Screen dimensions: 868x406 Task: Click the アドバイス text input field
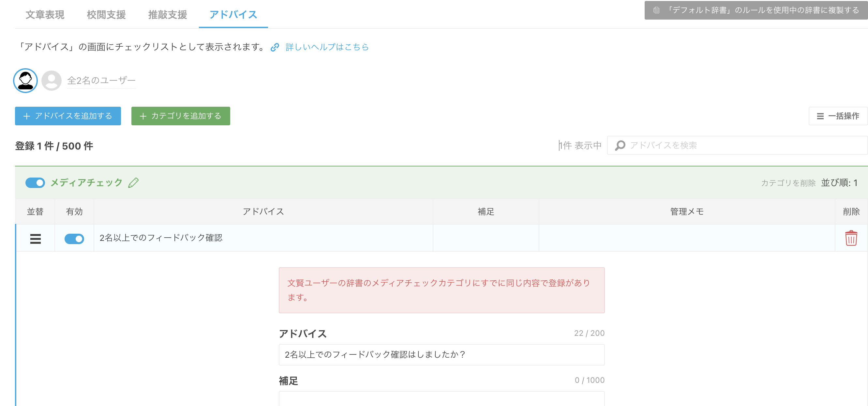coord(441,354)
